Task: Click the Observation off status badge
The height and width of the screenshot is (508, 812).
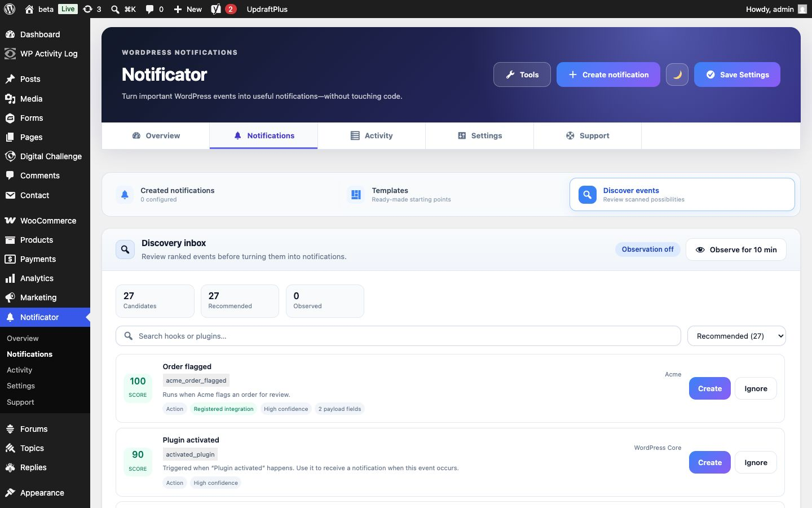Action: 647,249
